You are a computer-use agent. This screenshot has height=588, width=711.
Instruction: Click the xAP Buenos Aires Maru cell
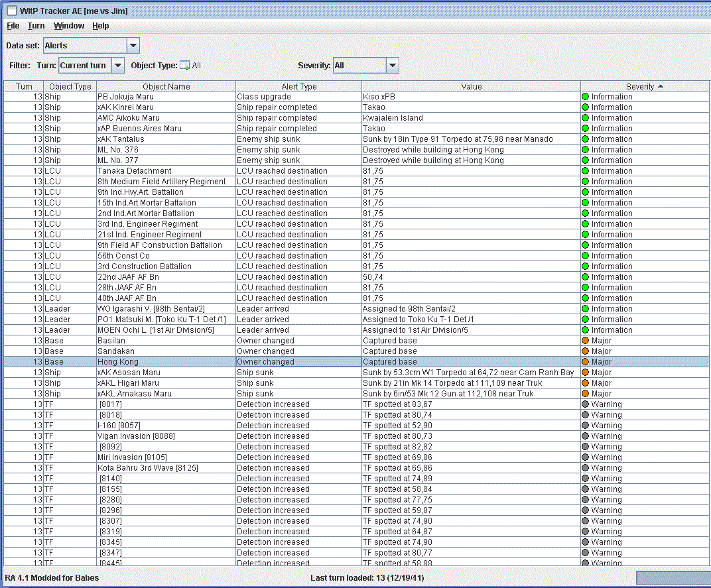(x=166, y=129)
